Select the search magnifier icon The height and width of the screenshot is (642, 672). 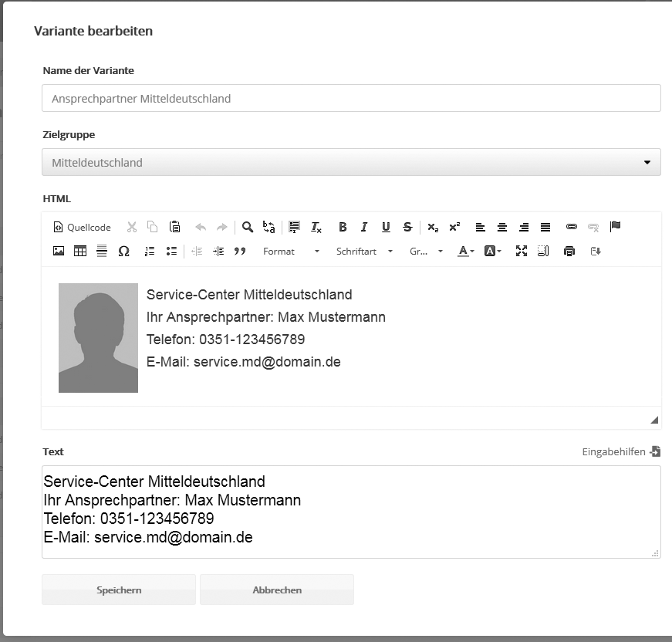point(247,227)
